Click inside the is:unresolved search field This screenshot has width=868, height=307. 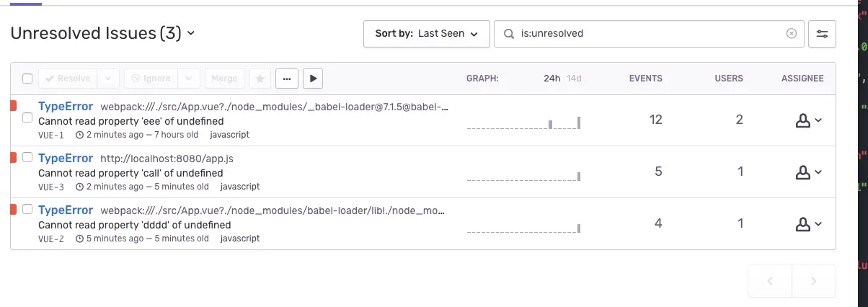[x=649, y=34]
